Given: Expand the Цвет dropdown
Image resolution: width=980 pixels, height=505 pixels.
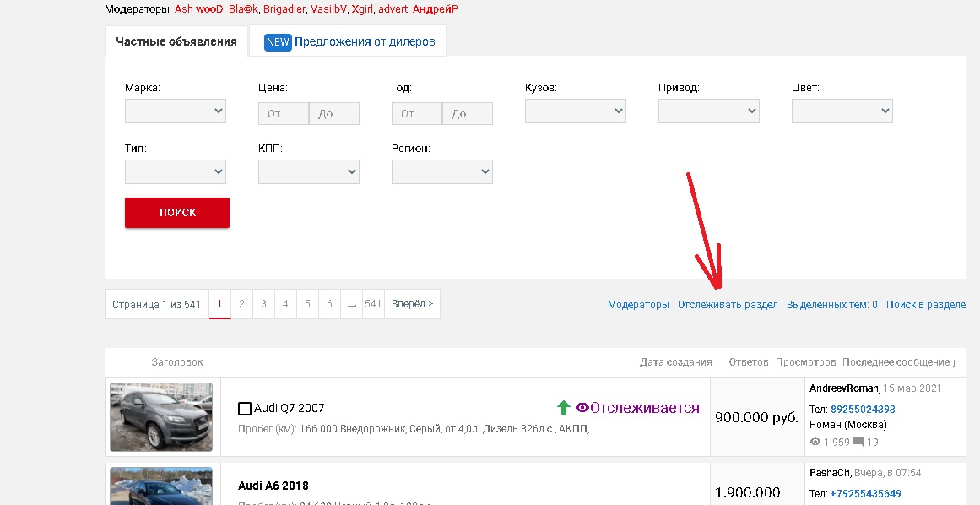Looking at the screenshot, I should [842, 111].
